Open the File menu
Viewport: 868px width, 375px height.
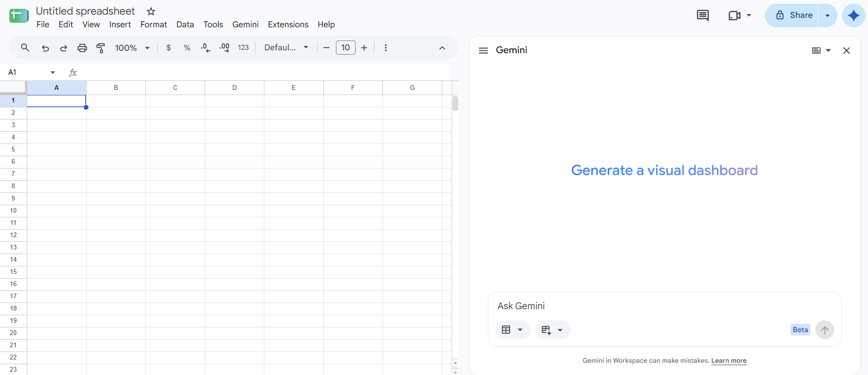click(43, 24)
